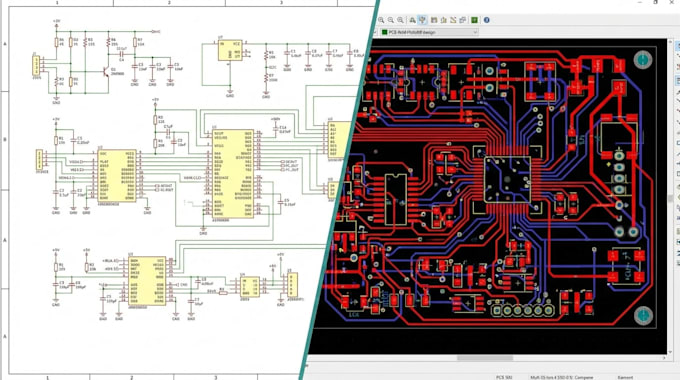680x380 pixels.
Task: Select the small bottom IC near right connector
Action: coord(250,287)
